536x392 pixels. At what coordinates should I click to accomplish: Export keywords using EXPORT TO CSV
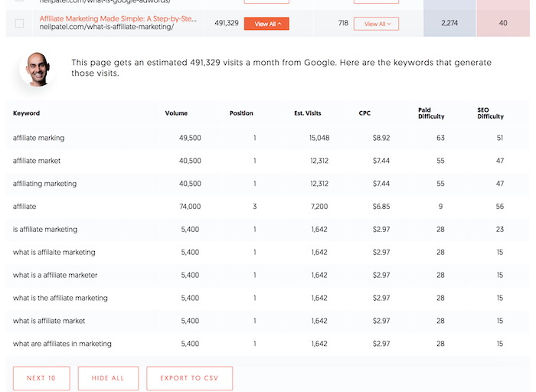(x=189, y=378)
